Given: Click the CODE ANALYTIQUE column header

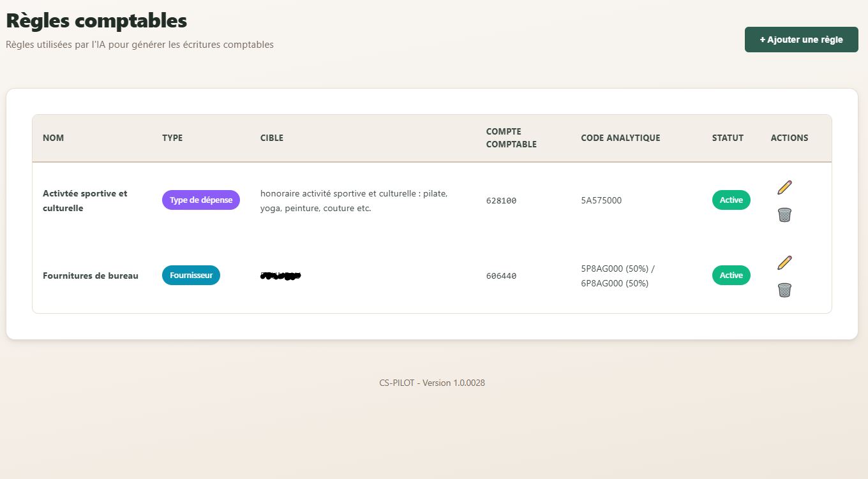Looking at the screenshot, I should pos(620,138).
